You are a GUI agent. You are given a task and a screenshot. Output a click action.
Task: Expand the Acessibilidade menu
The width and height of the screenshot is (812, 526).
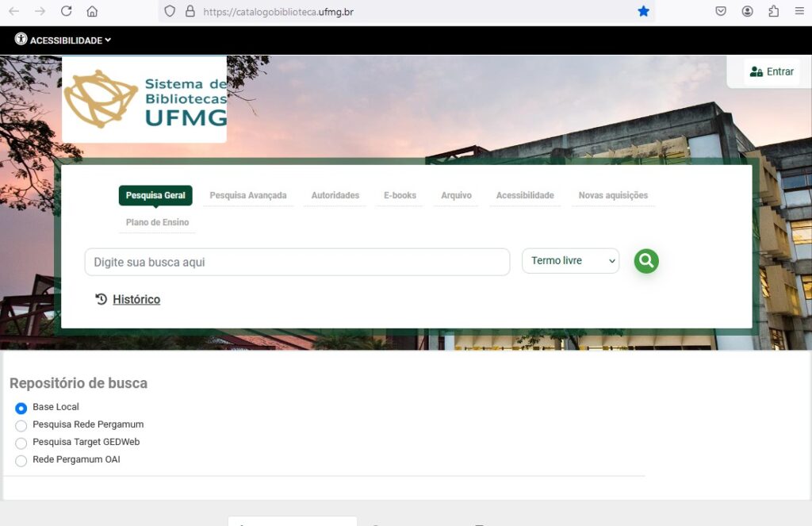point(63,40)
